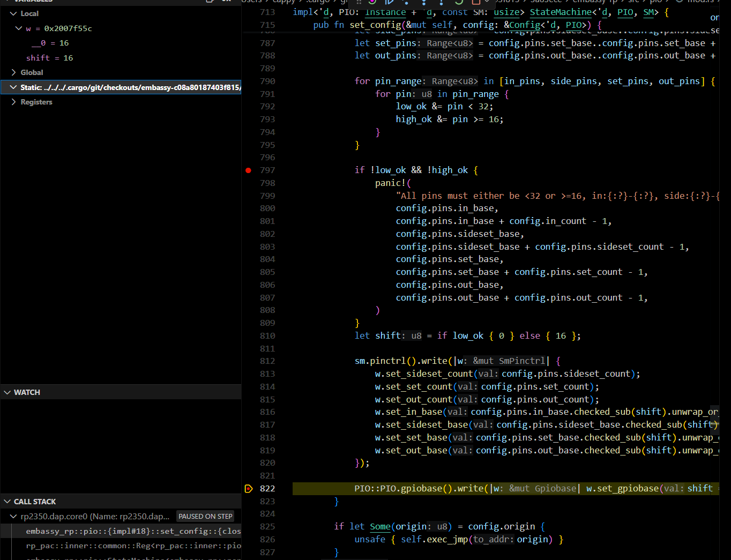Collapse the rp2350.dap.core0 thread
The width and height of the screenshot is (731, 560).
coord(14,517)
